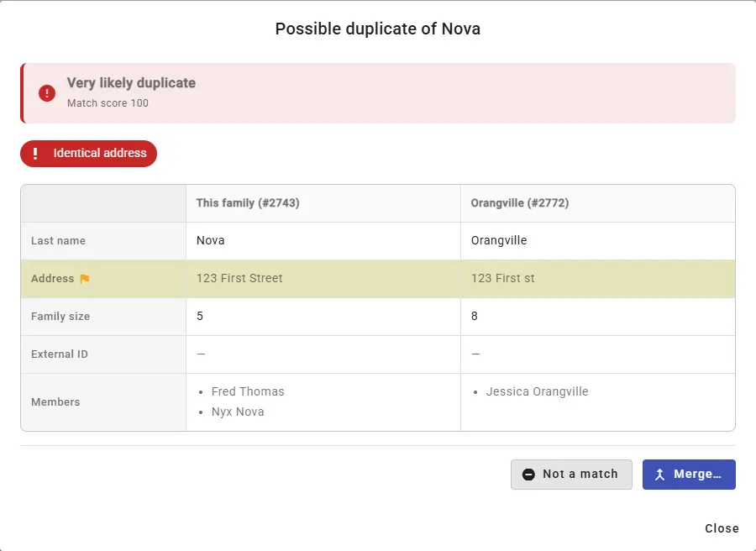Click member 'Fred Thomas'
This screenshot has height=551, width=756.
click(248, 391)
